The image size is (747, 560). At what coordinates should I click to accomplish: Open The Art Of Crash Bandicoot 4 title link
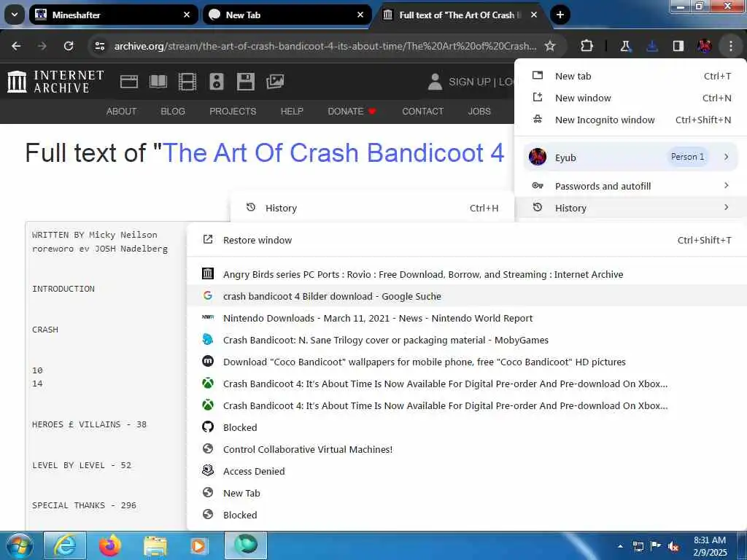click(333, 153)
